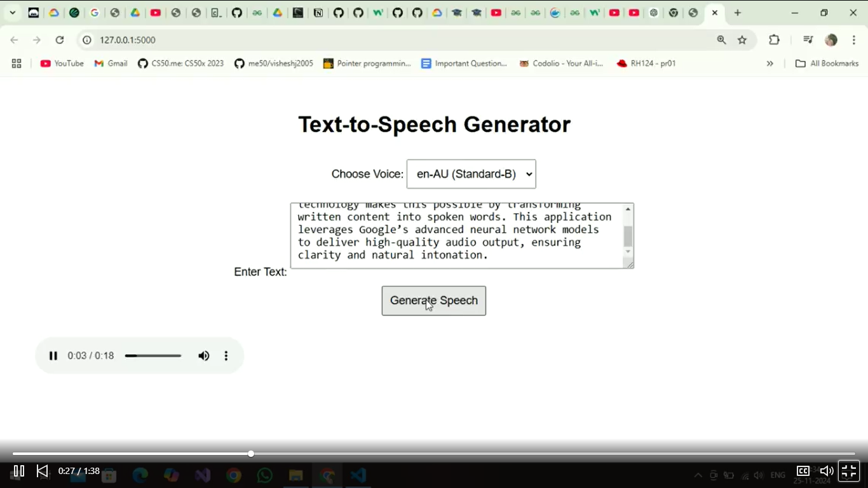
Task: Pause the audio player playback
Action: (53, 356)
